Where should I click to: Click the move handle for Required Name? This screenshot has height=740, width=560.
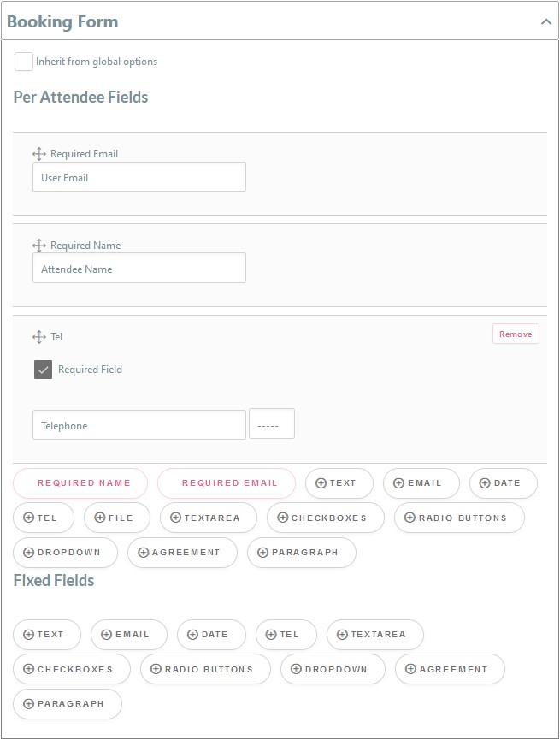[x=38, y=246]
